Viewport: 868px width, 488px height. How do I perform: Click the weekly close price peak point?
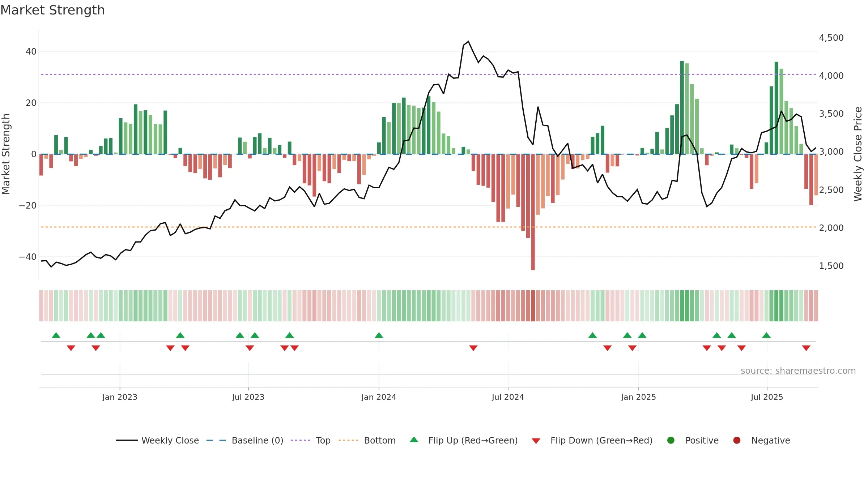468,41
